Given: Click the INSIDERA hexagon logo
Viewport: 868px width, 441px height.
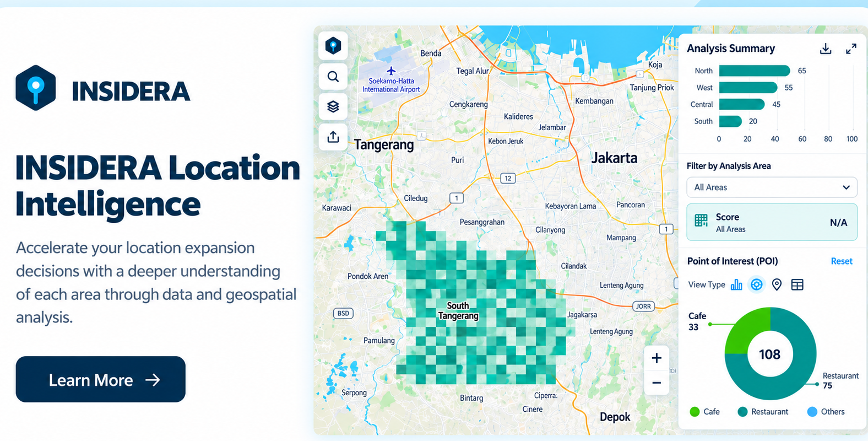Looking at the screenshot, I should point(36,88).
